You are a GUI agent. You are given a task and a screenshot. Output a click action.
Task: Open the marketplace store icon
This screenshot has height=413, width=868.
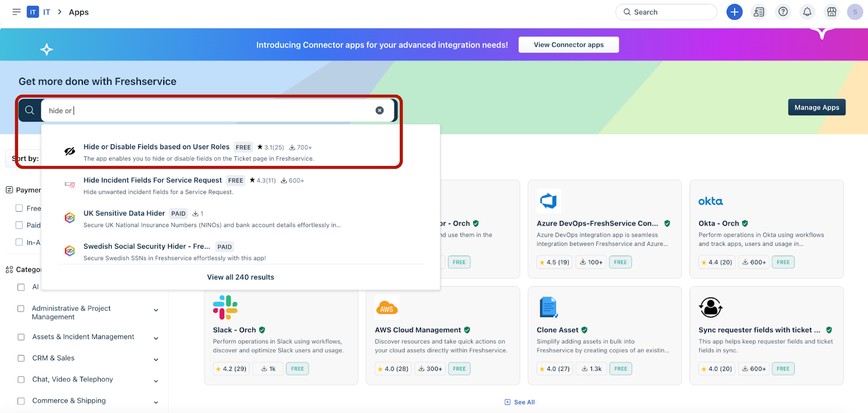click(x=832, y=12)
